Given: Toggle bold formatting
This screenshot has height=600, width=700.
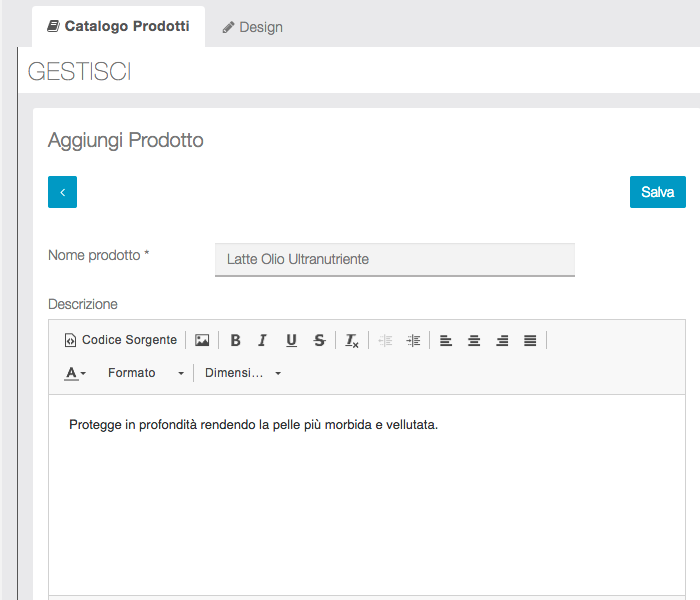Looking at the screenshot, I should tap(236, 340).
